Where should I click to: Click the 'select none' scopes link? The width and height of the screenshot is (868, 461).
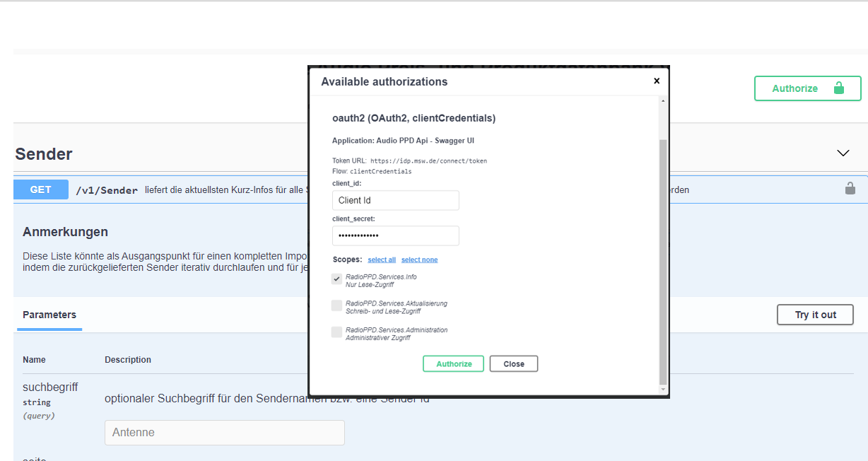pos(419,260)
